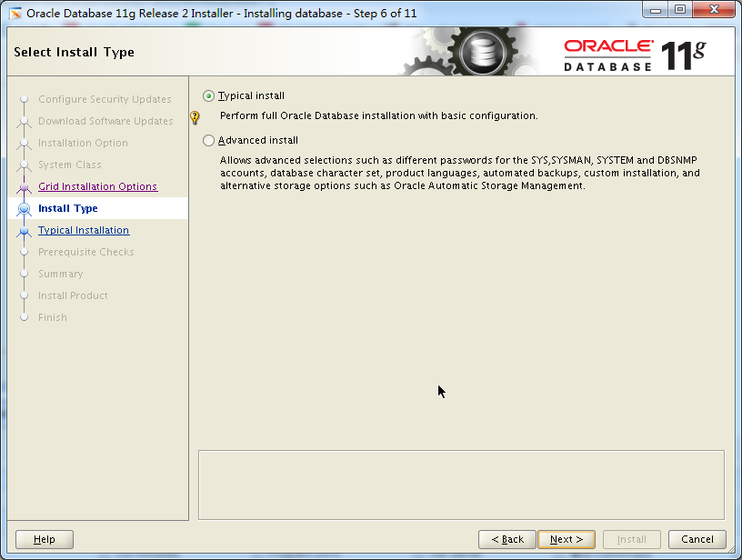Click the yellow hint lightbulb icon

195,117
